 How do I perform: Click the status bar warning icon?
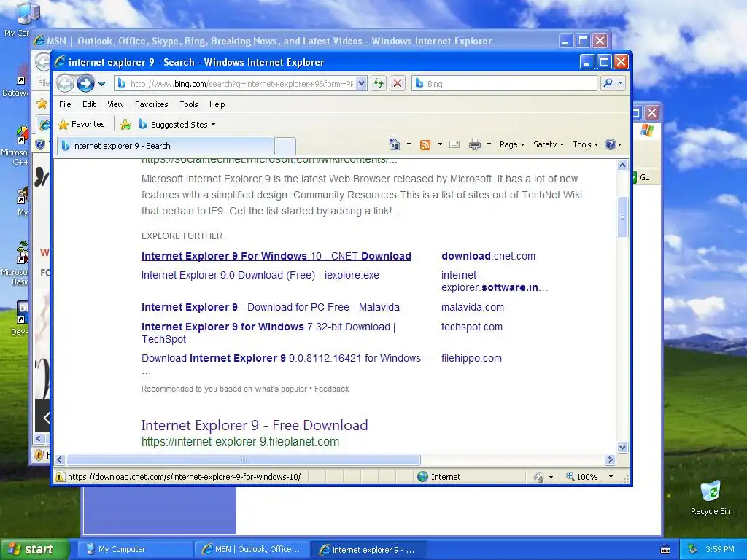60,477
